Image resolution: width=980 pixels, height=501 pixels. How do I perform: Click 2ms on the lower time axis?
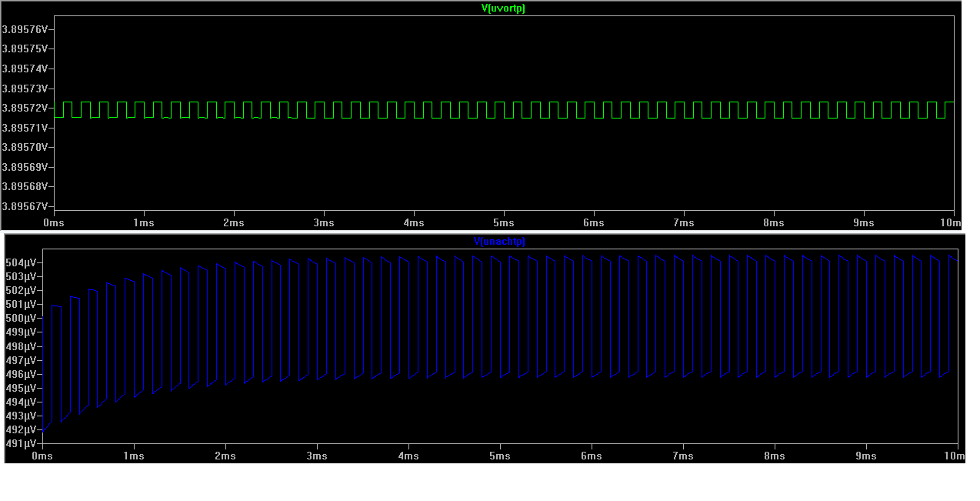(x=225, y=456)
